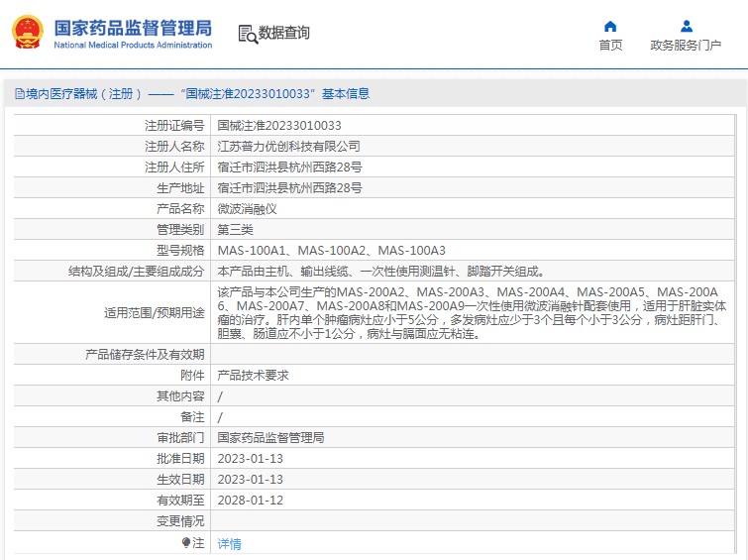Image resolution: width=748 pixels, height=560 pixels.
Task: Click the 产品名称 label
Action: (180, 208)
